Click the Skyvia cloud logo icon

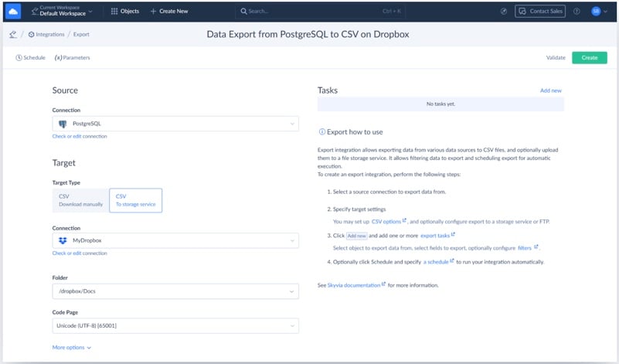[13, 12]
